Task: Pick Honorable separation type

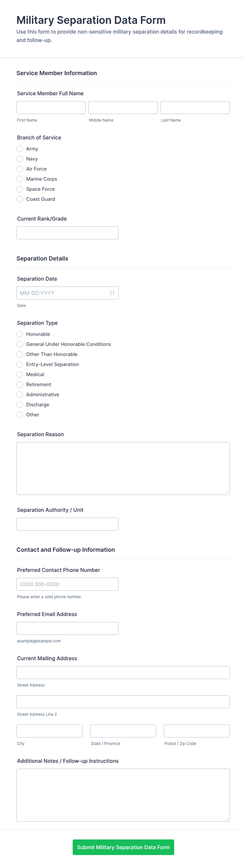Action: [x=20, y=334]
